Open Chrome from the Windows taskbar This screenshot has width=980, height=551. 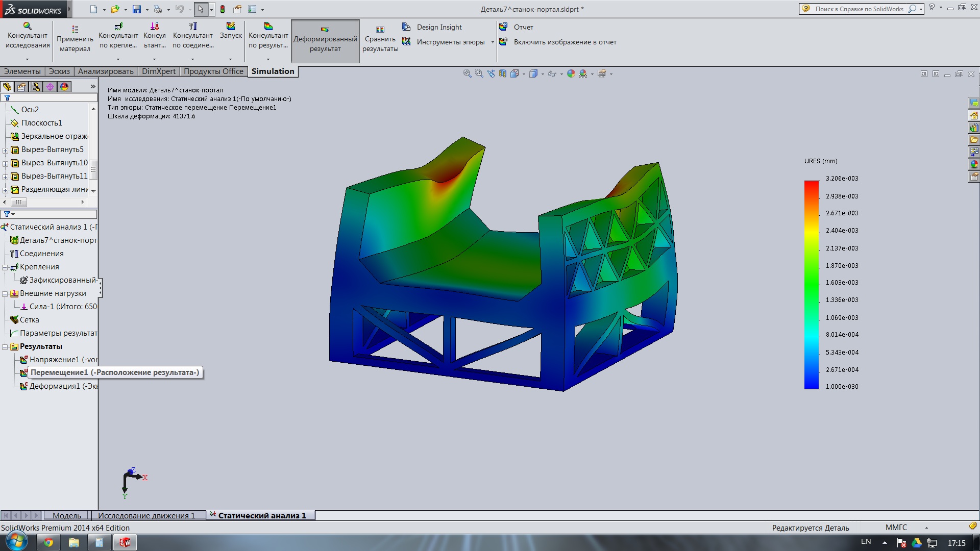pos(48,542)
